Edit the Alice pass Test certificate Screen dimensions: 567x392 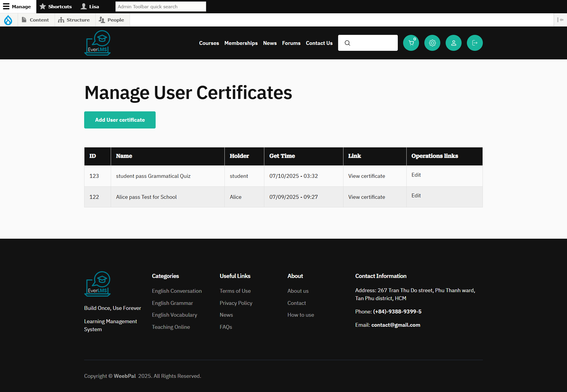tap(416, 196)
